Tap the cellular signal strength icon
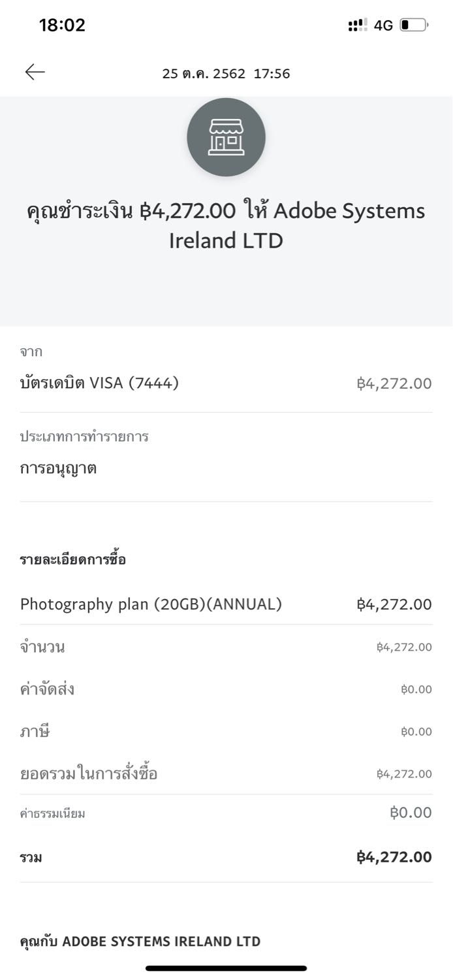 [x=358, y=25]
